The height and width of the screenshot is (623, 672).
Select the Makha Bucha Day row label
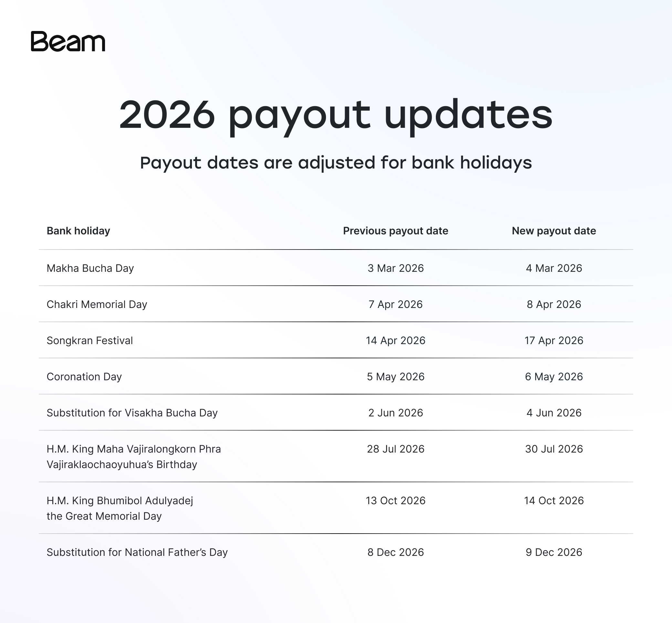click(90, 268)
